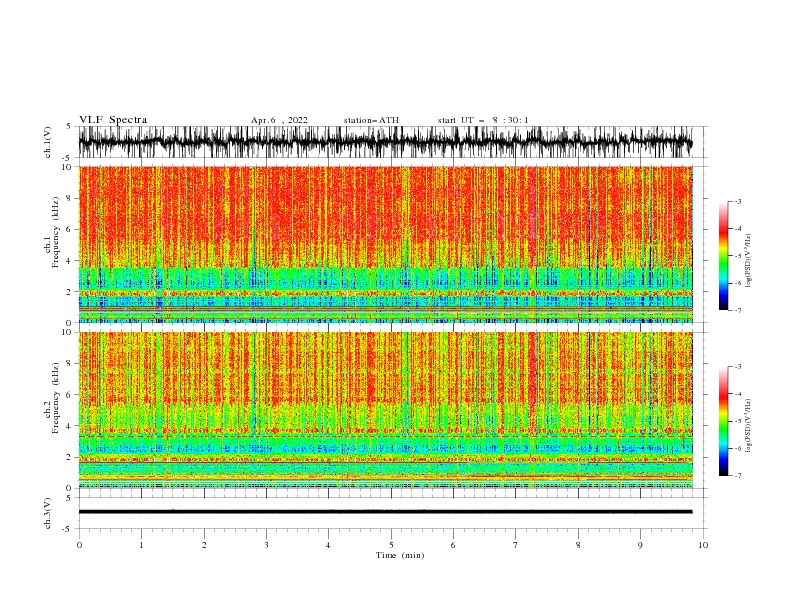Screen dimensions: 792x612
Task: Click the ch.2 color bar log(PSD) label
Action: (748, 426)
